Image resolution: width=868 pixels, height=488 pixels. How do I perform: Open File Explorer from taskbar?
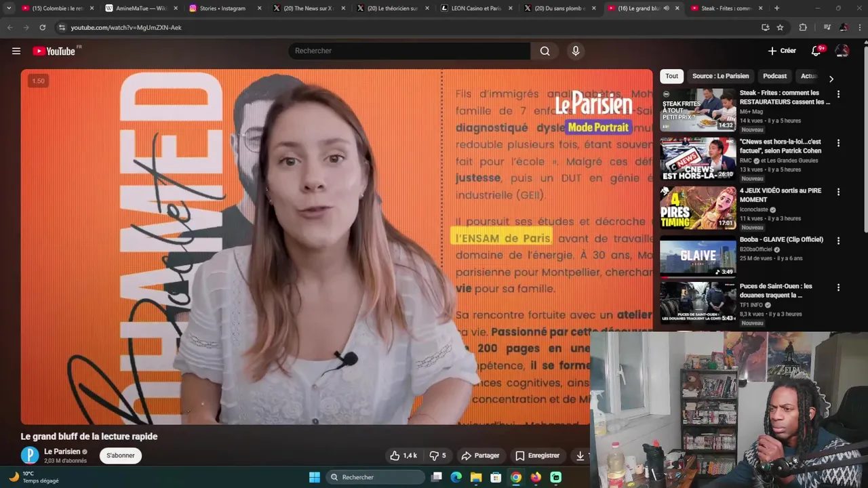pos(476,477)
